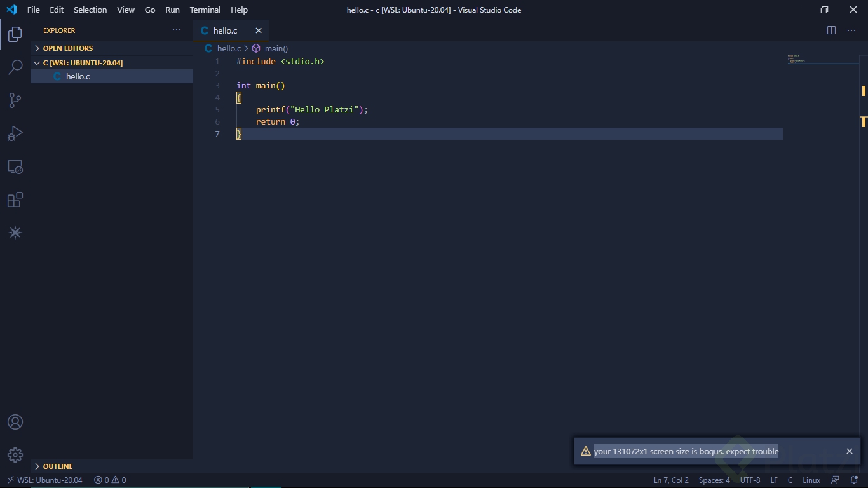The height and width of the screenshot is (488, 868).
Task: Click the warning icon in the notification
Action: click(x=586, y=451)
